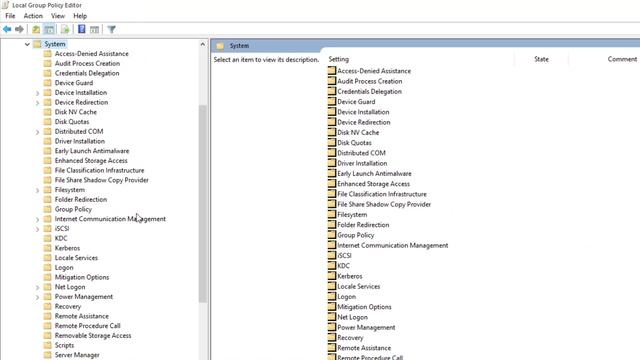
Task: Expand Device Redirection in the tree
Action: click(38, 103)
